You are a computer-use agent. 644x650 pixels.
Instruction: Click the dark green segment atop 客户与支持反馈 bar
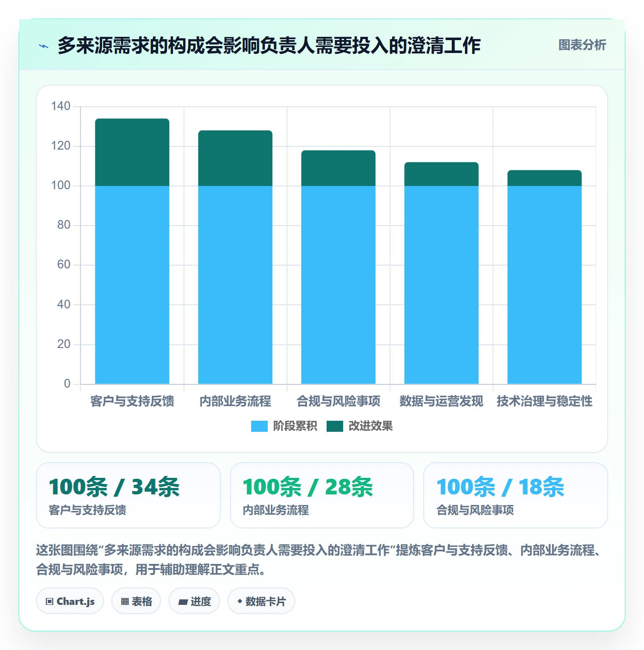[x=132, y=152]
